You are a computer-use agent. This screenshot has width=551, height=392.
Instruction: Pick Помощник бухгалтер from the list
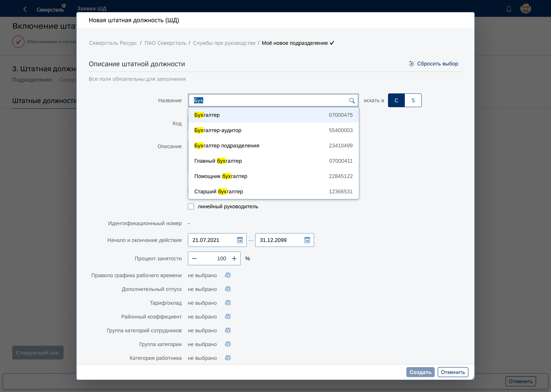tap(274, 176)
